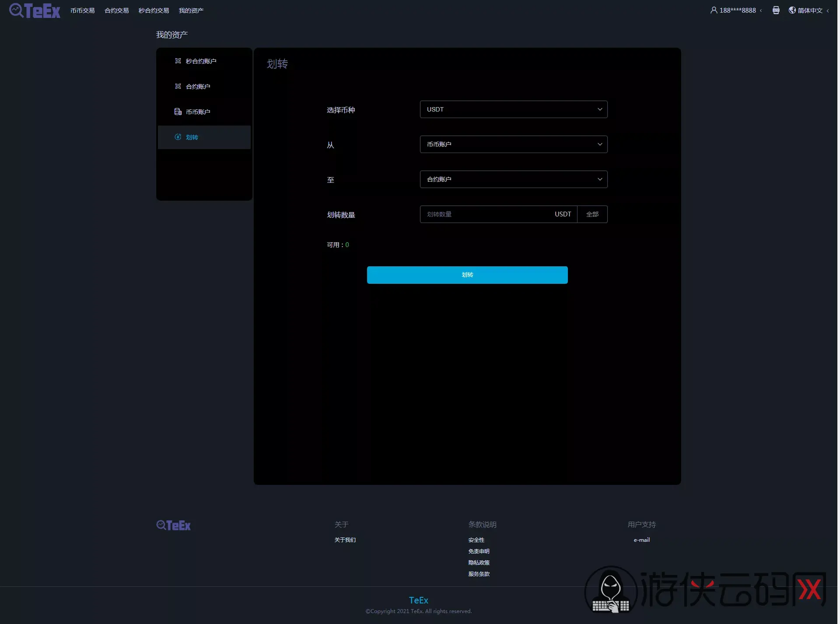Go to 秒合约交易 in top navigation

tap(154, 10)
